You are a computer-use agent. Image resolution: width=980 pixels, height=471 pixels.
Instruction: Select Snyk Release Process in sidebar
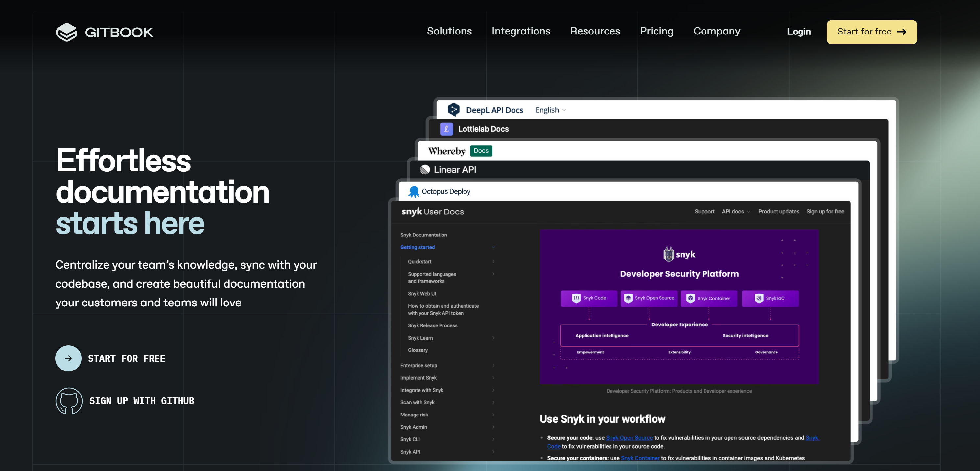click(433, 325)
